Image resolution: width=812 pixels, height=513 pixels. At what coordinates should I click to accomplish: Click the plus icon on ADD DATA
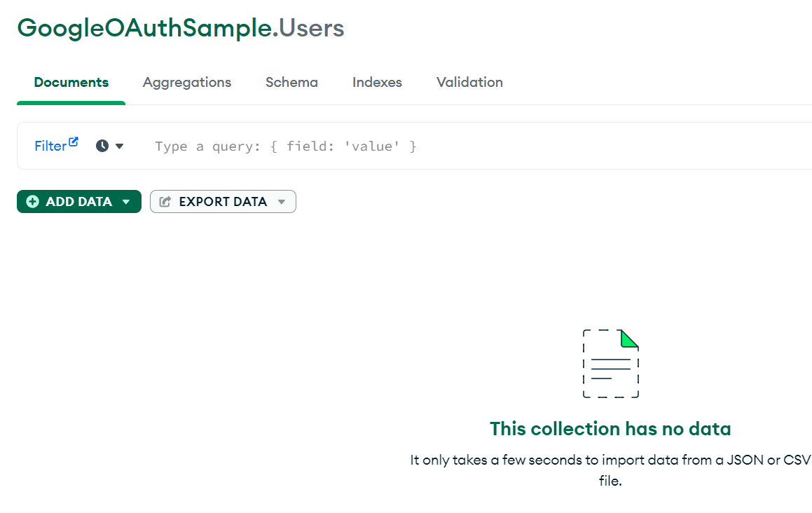(33, 202)
